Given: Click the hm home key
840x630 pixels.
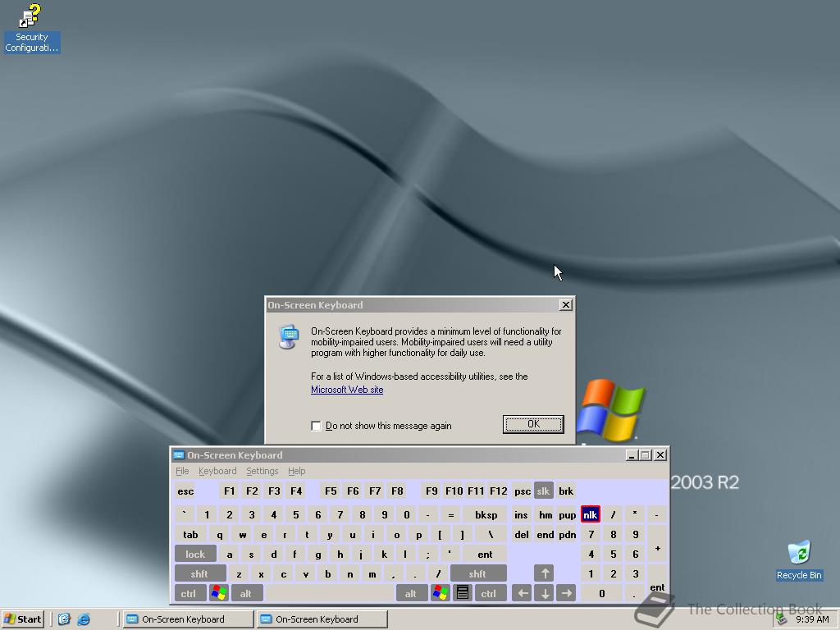Looking at the screenshot, I should click(x=545, y=514).
